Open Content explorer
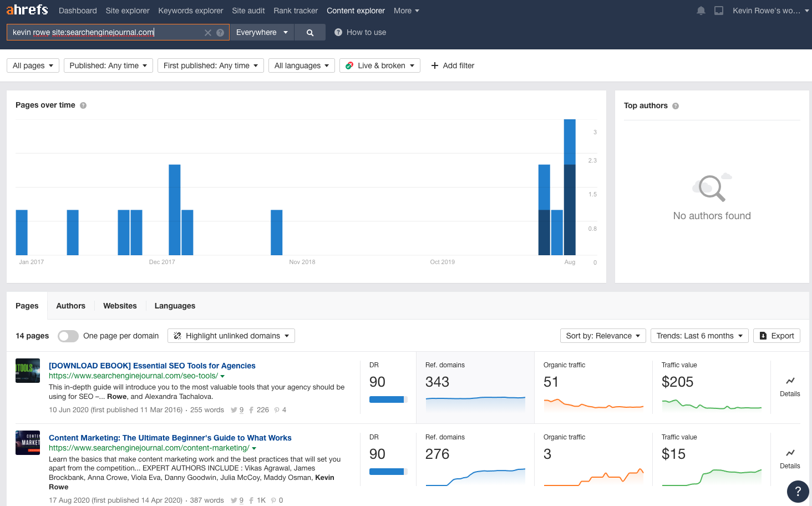Image resolution: width=812 pixels, height=506 pixels. [x=356, y=11]
